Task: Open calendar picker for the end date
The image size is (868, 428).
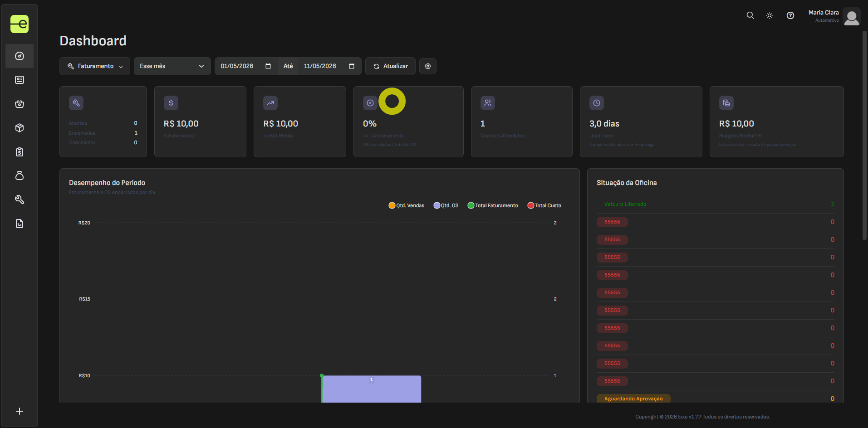Action: 352,66
